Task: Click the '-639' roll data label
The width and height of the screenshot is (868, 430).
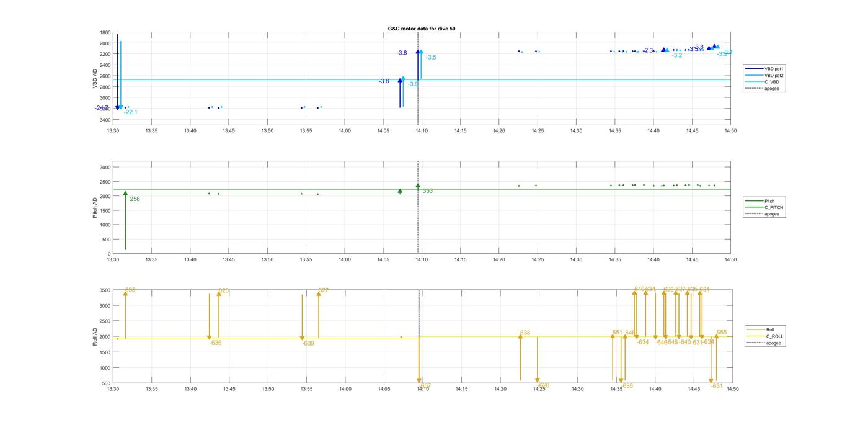Action: [x=308, y=344]
